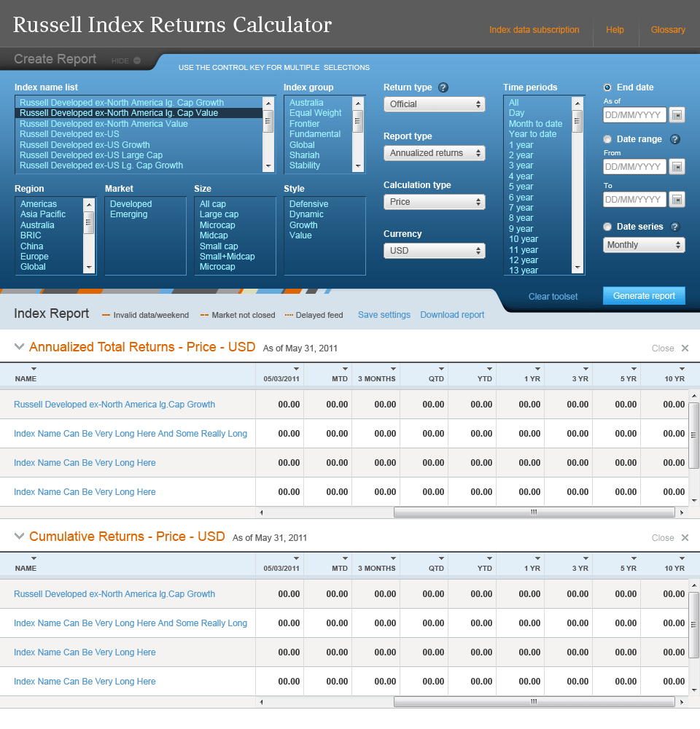Open the Currency dropdown

point(434,251)
